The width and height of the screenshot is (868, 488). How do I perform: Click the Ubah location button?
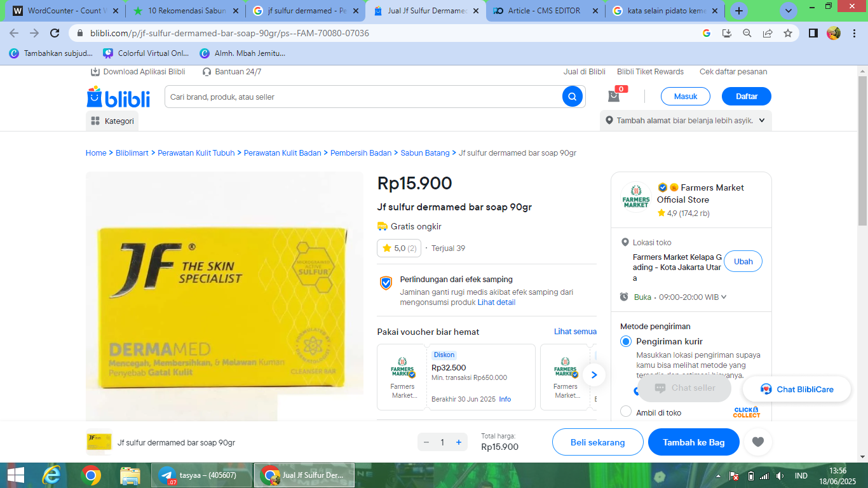(743, 262)
